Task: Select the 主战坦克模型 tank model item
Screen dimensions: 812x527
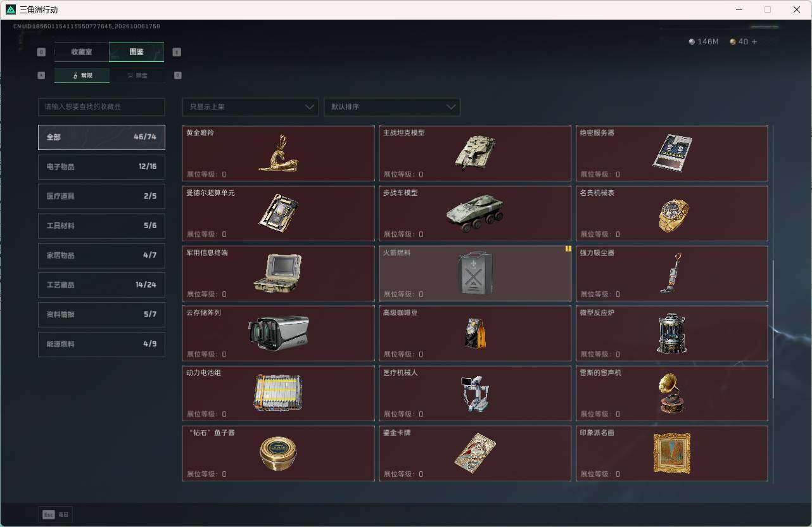Action: pos(475,153)
